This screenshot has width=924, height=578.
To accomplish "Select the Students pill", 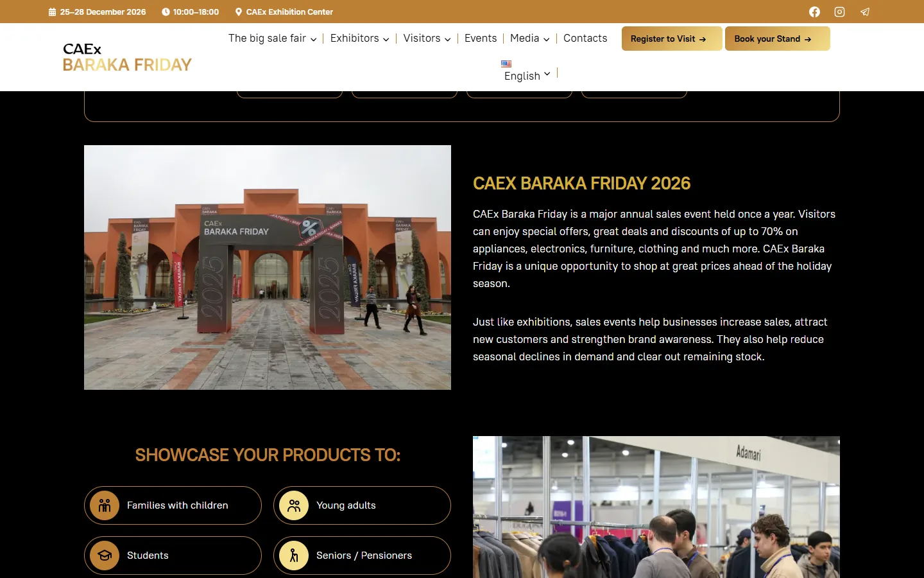I will (173, 556).
